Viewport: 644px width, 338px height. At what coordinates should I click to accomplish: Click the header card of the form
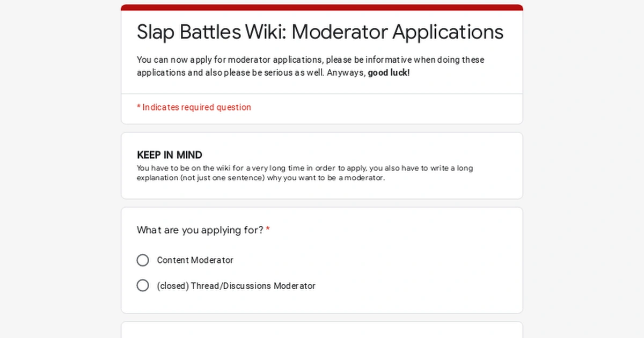click(322, 48)
